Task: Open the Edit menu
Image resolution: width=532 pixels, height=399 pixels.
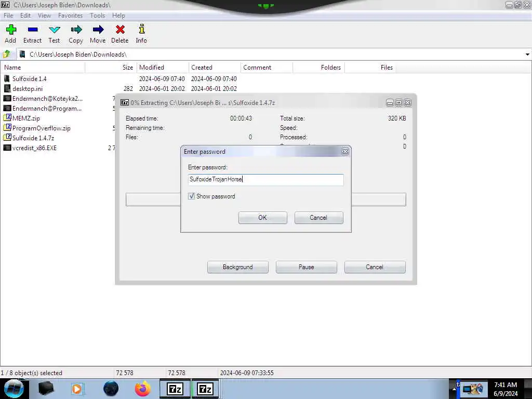Action: [x=25, y=16]
